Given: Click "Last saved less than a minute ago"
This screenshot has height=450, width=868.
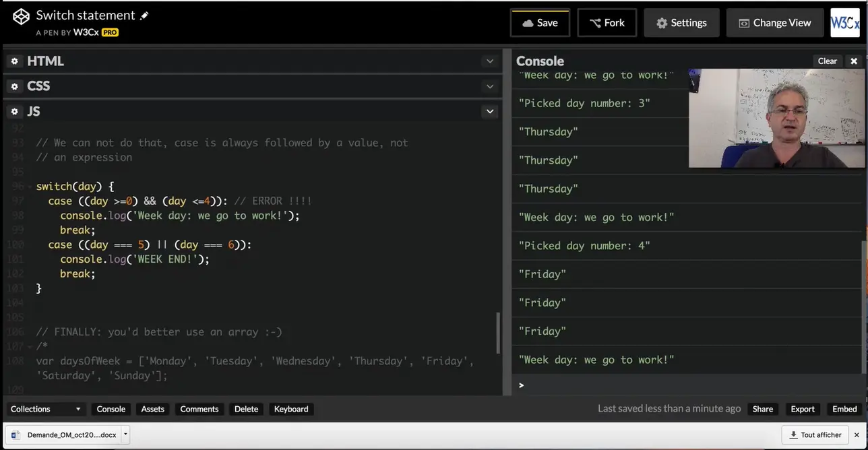Looking at the screenshot, I should (669, 409).
